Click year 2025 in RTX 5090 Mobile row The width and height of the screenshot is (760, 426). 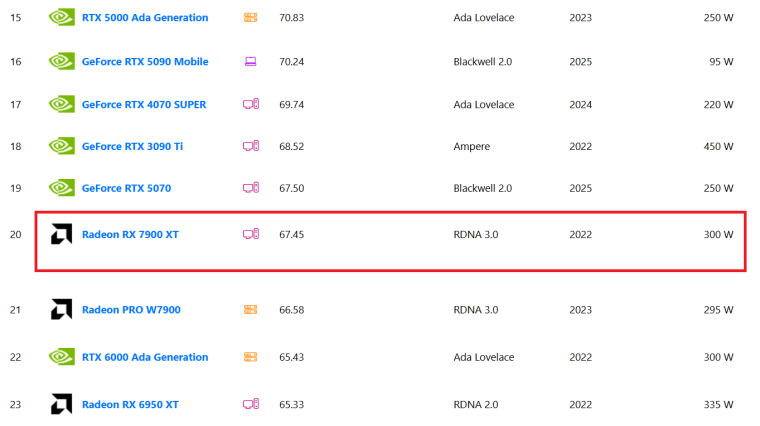(x=581, y=62)
